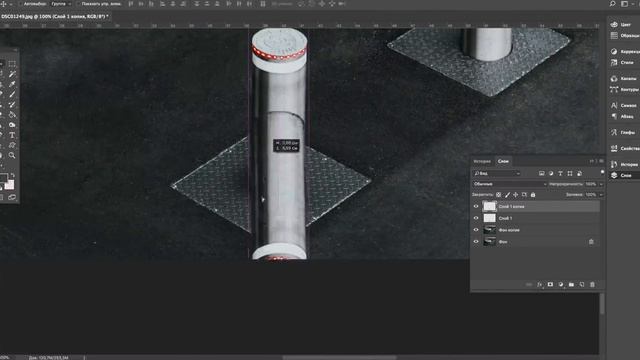Click the layer Opacity value field
This screenshot has height=360, width=640.
[591, 184]
